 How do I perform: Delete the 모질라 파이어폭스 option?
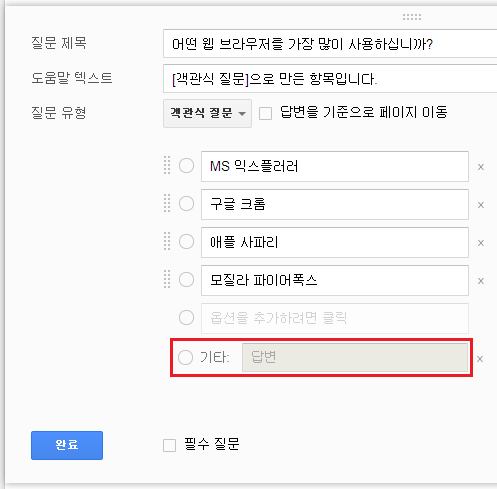tap(481, 281)
